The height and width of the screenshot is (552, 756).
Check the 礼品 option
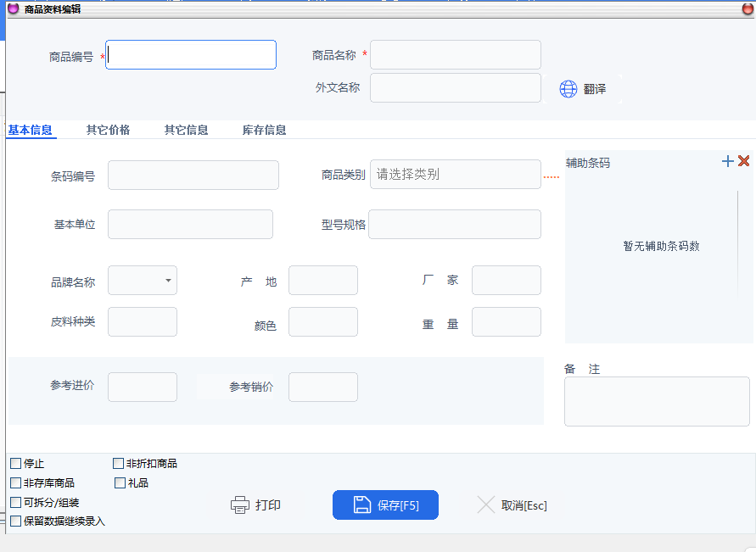120,483
